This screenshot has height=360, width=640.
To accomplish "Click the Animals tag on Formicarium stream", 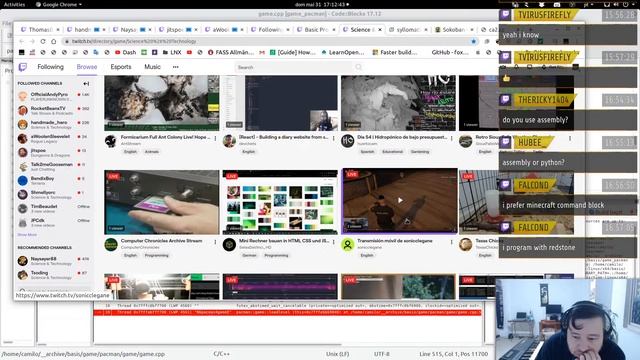I will 152,151.
